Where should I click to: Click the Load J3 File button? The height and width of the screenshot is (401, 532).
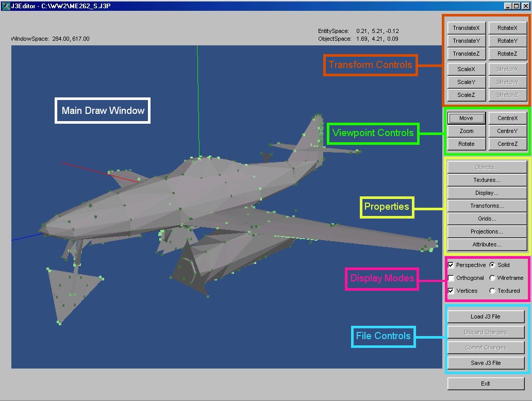[486, 316]
